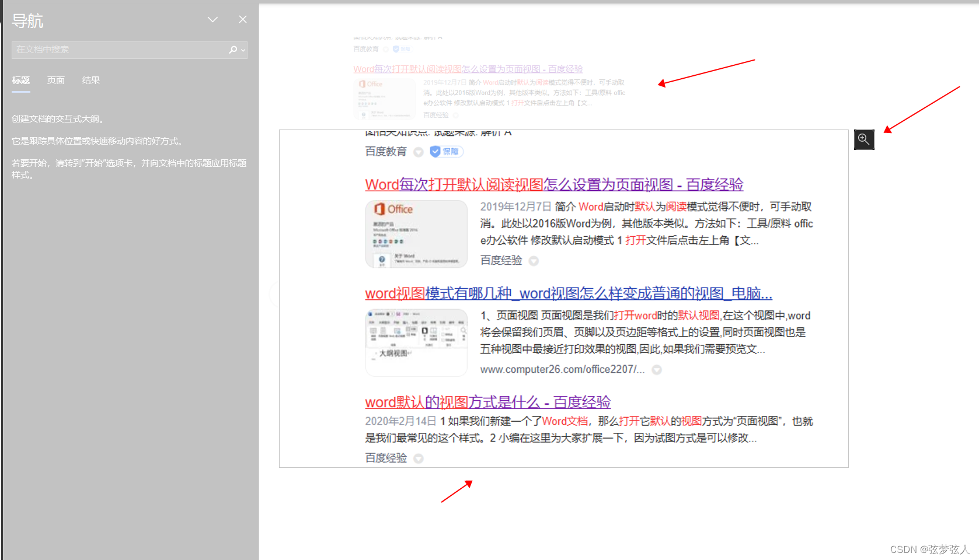979x560 pixels.
Task: Close the 导航 navigation pane
Action: pos(243,20)
